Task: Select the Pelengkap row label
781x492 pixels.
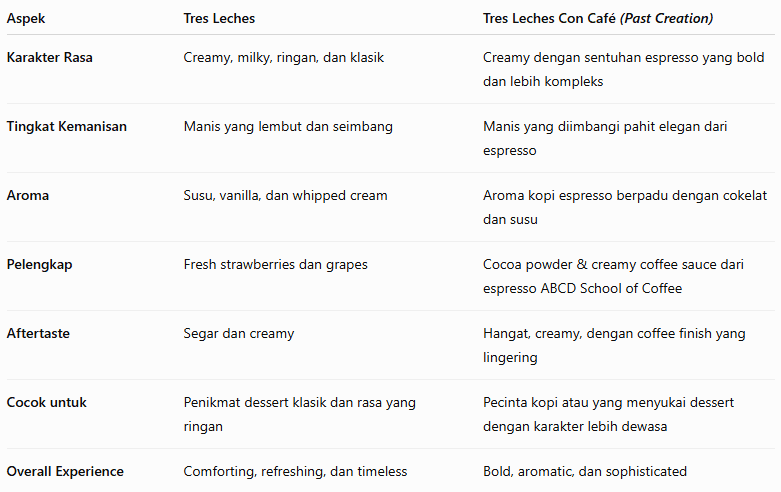Action: tap(39, 264)
